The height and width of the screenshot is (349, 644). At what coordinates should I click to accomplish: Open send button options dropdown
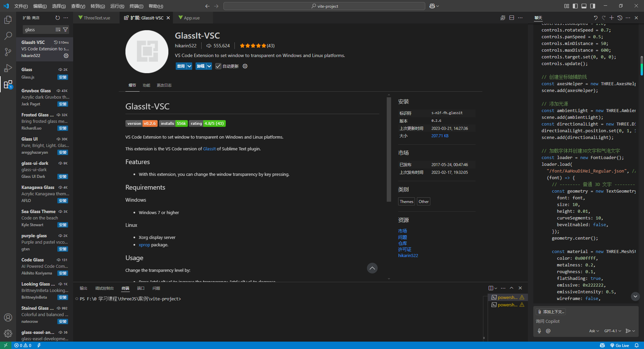click(x=634, y=331)
